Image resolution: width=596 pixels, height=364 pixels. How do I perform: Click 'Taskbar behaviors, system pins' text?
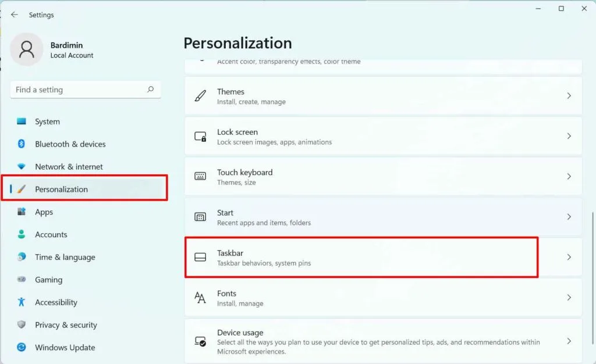point(264,263)
